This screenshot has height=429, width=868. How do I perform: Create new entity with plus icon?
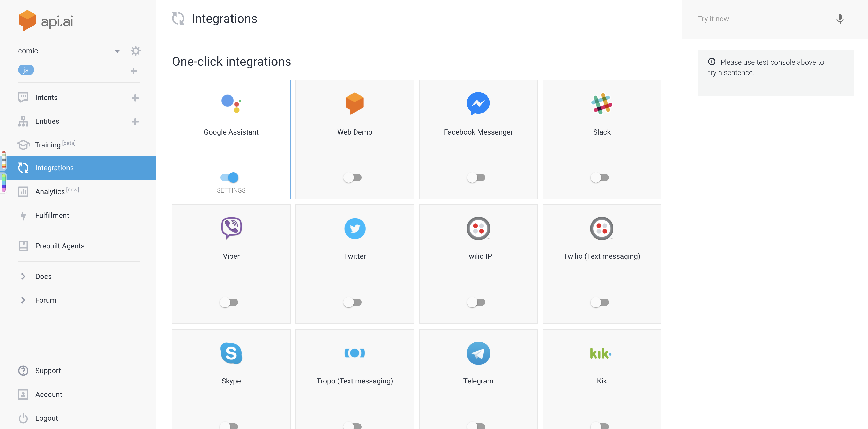click(x=135, y=122)
